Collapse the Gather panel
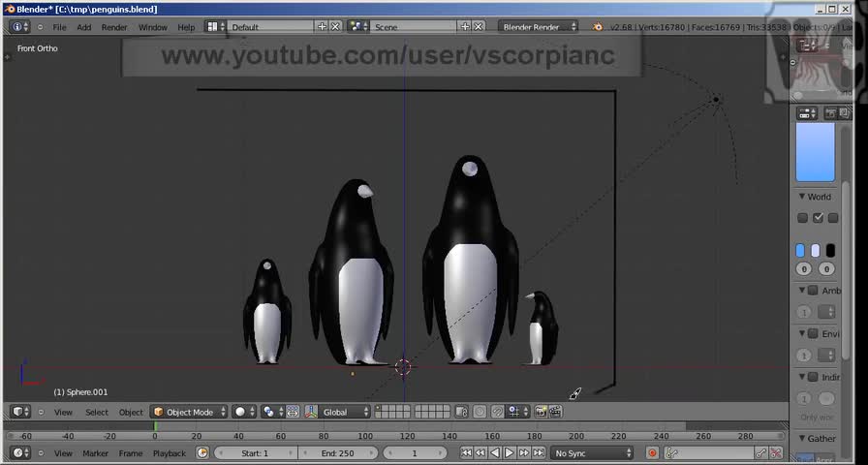The height and width of the screenshot is (465, 868). (x=801, y=439)
